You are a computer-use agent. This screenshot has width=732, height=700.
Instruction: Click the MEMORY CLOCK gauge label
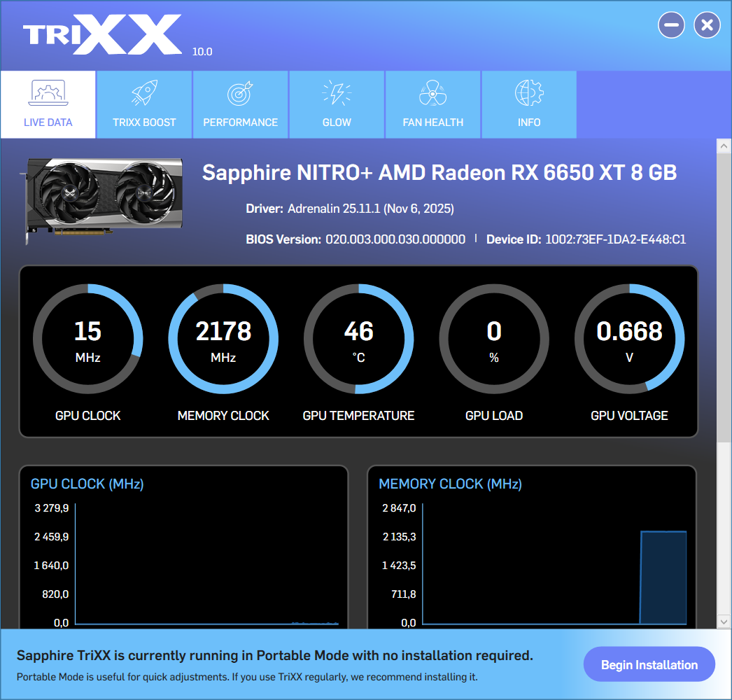coord(223,416)
